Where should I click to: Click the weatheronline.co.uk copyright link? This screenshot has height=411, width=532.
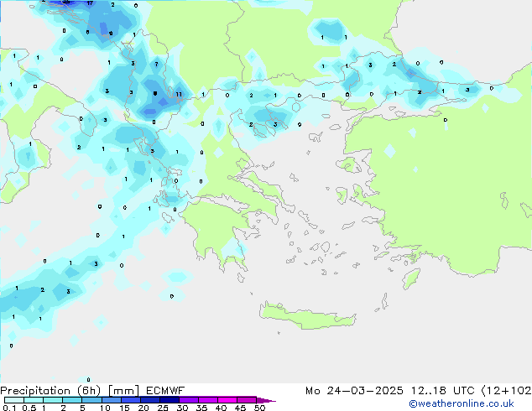point(462,403)
